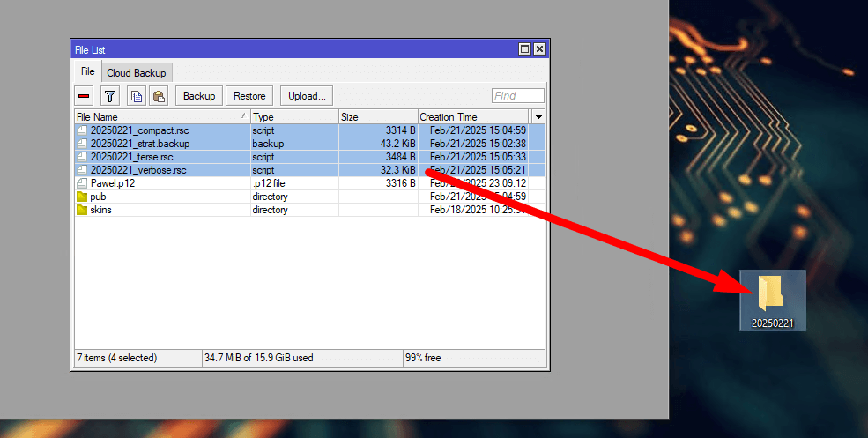Click file icon of 20250221_compact.rsc
Screen dimensions: 868x438
pyautogui.click(x=82, y=130)
